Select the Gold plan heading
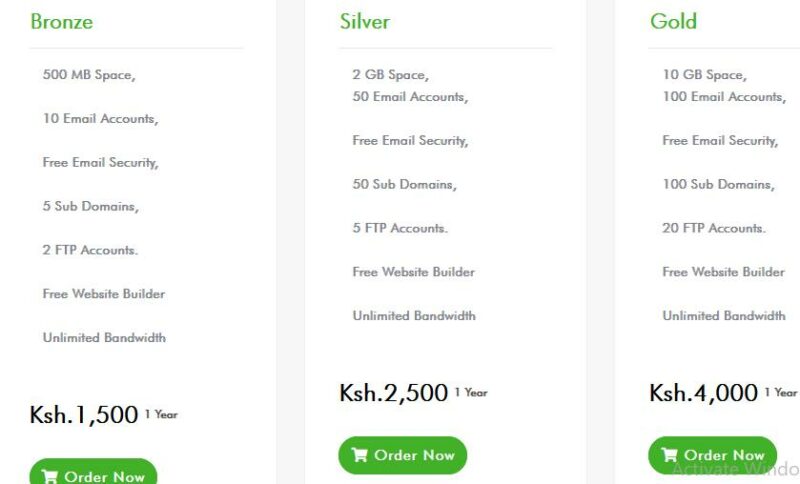The image size is (800, 484). tap(673, 21)
